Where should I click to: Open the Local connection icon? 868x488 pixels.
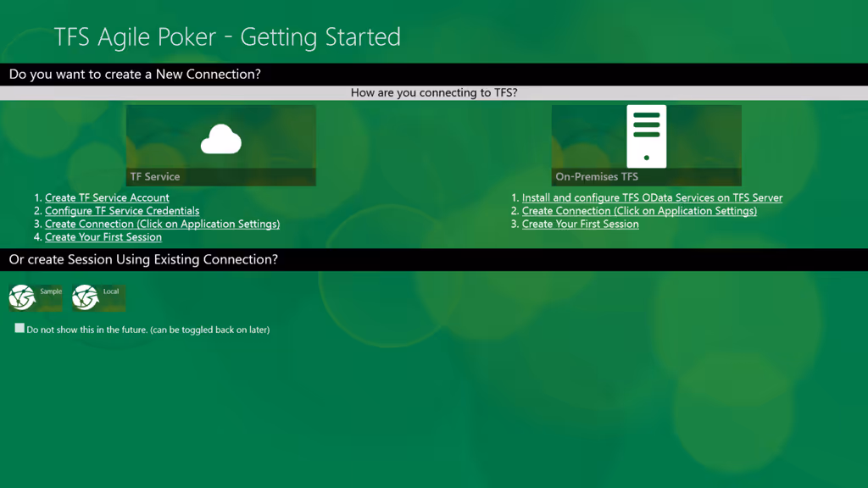pos(98,297)
